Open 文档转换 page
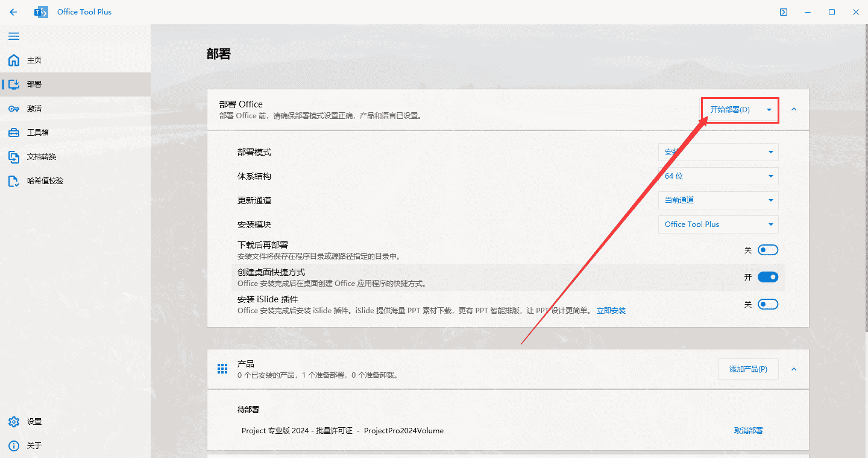 (x=75, y=157)
